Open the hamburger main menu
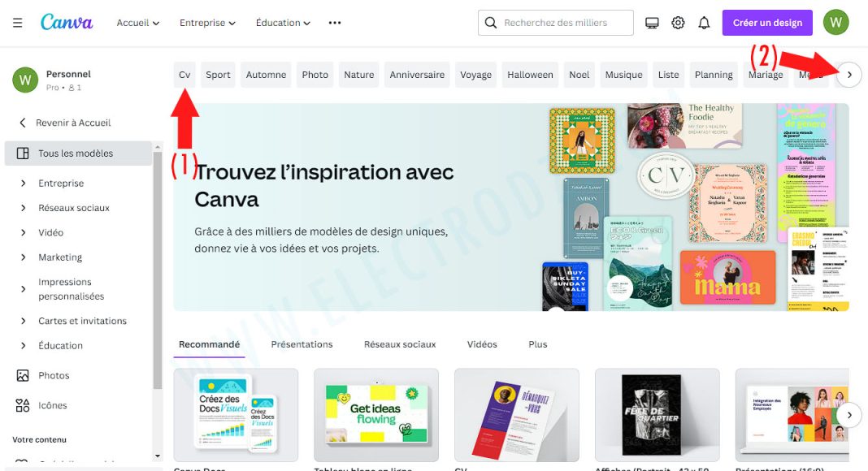Screen dimensions: 868x471 (x=18, y=23)
